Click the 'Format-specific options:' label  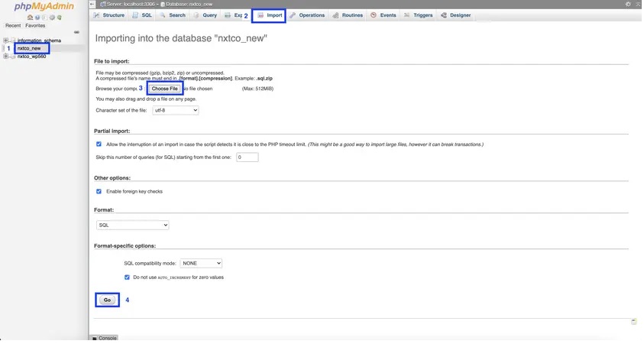point(125,246)
